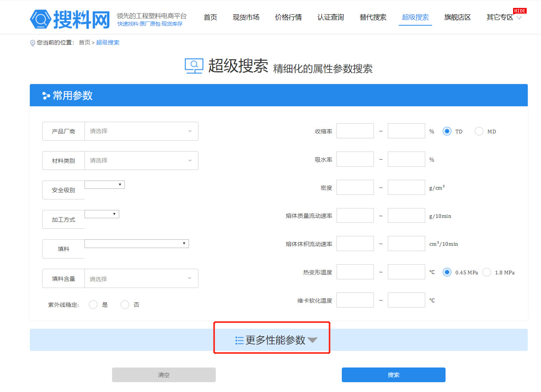Click the monitor search icon beside 超级搜索 title
This screenshot has width=541, height=392.
point(194,66)
